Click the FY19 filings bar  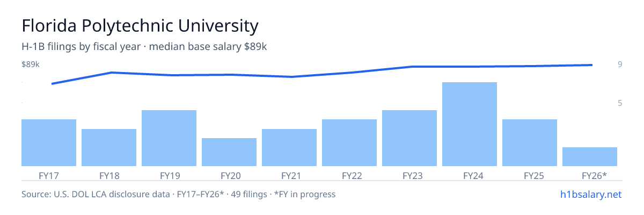pyautogui.click(x=169, y=138)
